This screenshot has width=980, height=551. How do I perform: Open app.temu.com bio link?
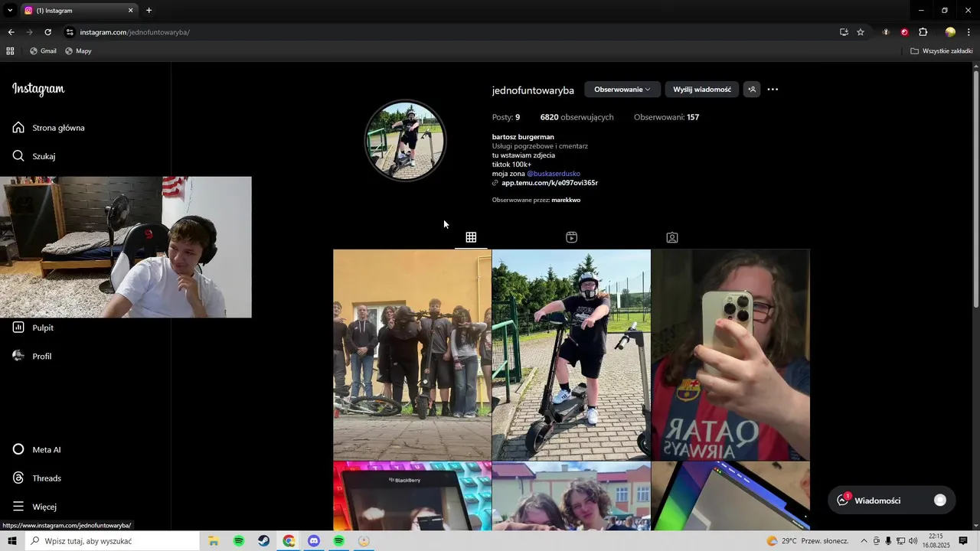550,183
